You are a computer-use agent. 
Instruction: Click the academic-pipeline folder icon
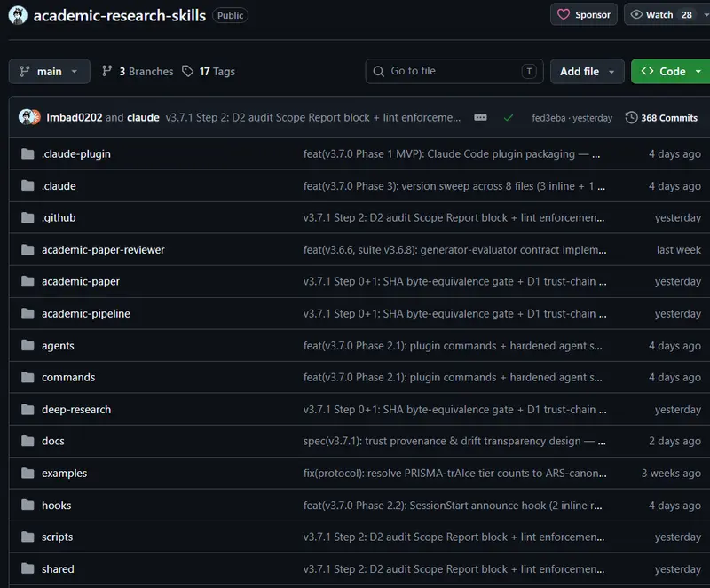point(28,313)
